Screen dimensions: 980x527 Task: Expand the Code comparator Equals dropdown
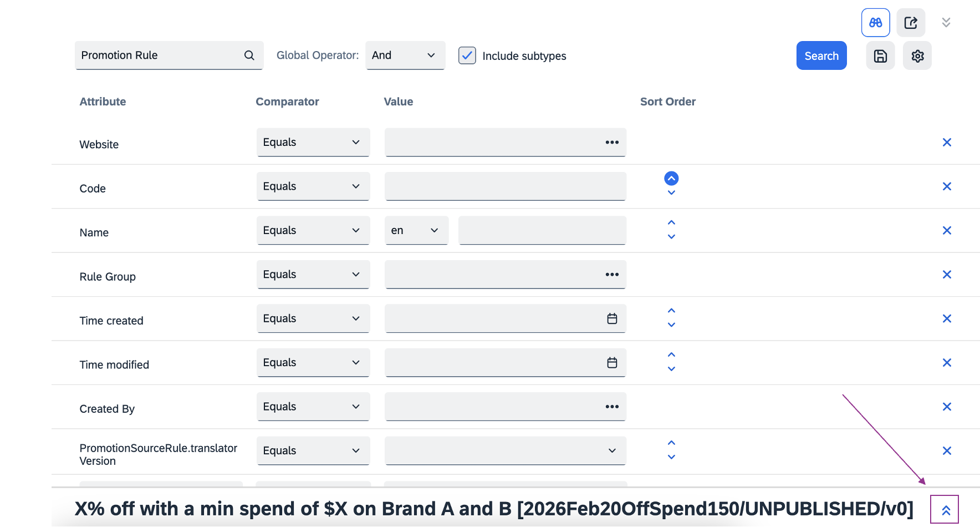[x=313, y=187]
